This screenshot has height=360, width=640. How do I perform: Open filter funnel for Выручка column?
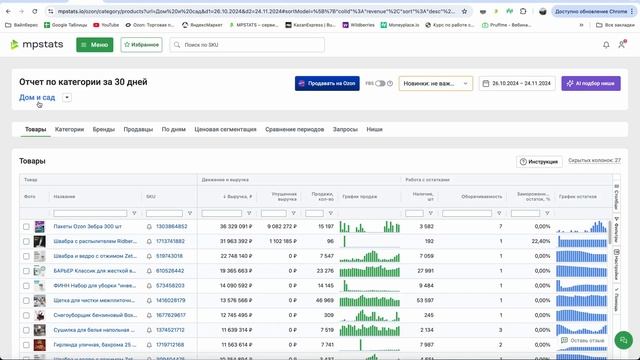249,213
